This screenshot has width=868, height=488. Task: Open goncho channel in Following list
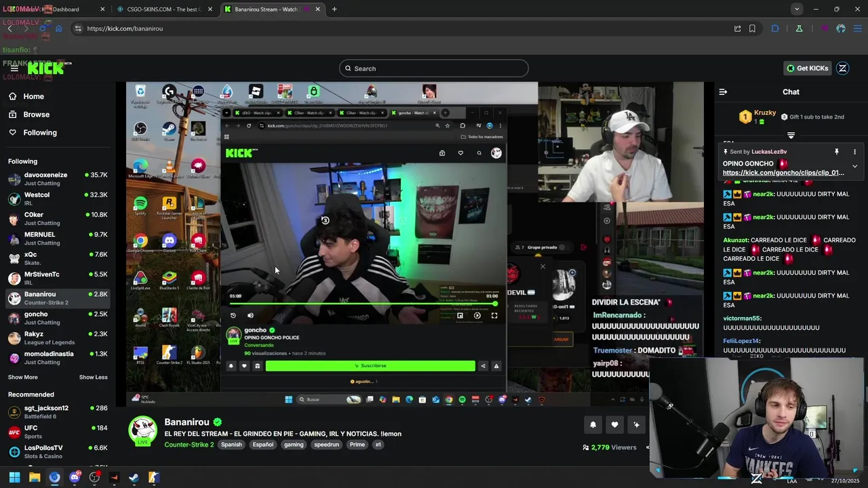pyautogui.click(x=58, y=318)
